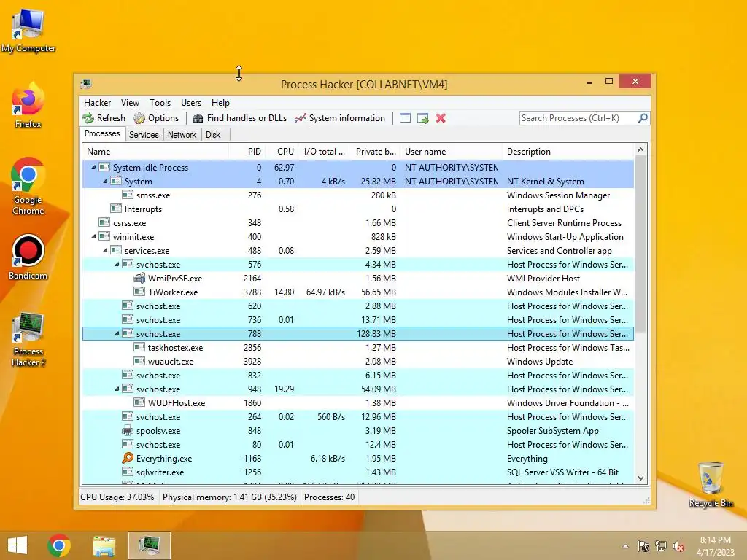
Task: Select the taskhostex.exe process row
Action: [358, 348]
